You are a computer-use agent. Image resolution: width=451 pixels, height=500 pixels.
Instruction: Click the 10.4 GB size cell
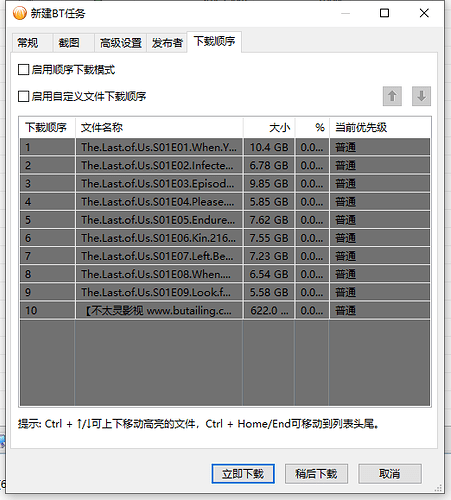tap(269, 147)
